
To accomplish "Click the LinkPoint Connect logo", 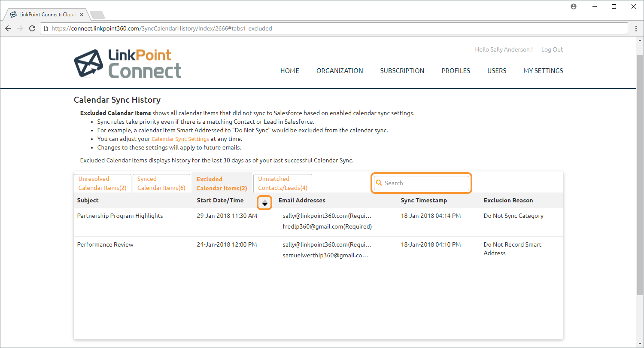I will (128, 63).
